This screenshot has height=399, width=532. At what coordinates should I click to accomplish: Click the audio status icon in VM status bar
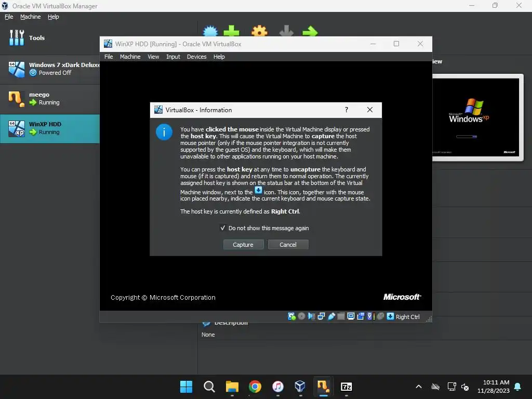[x=312, y=316]
